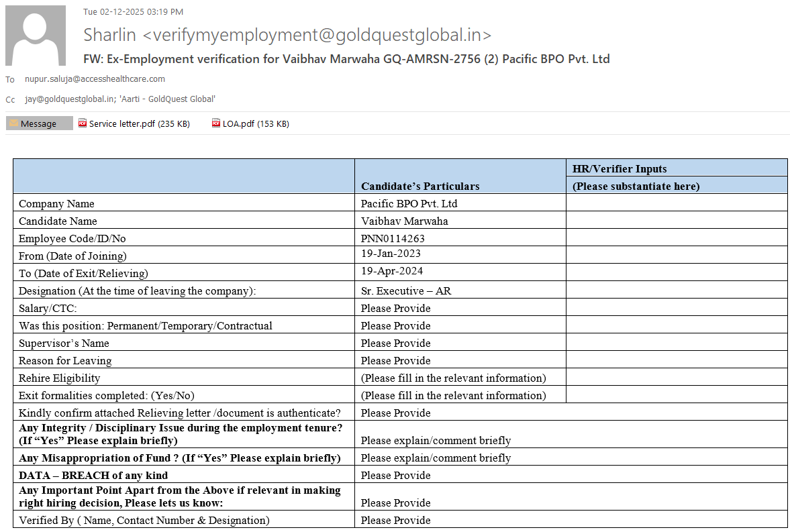Viewport: 790px width, 532px height.
Task: Click HR input cell for Rehire Eligibility
Action: [676, 378]
